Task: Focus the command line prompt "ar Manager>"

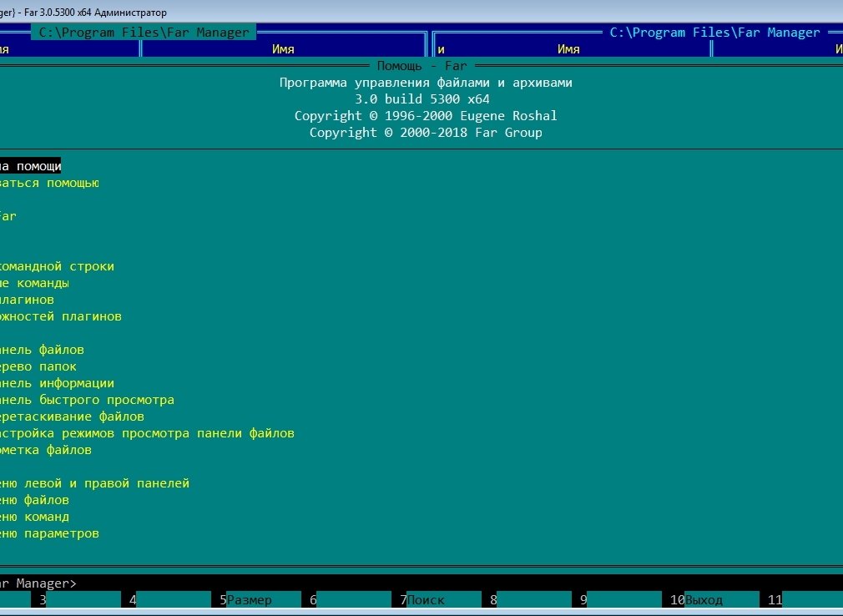Action: tap(38, 583)
